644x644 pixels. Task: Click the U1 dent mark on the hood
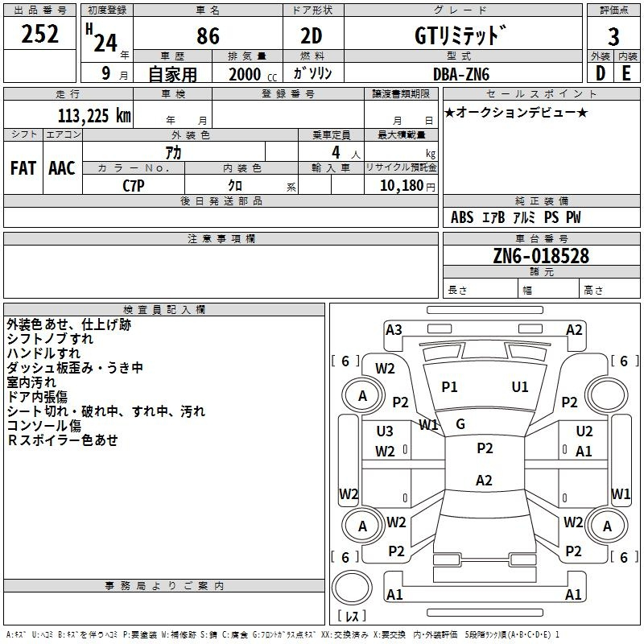pos(520,387)
